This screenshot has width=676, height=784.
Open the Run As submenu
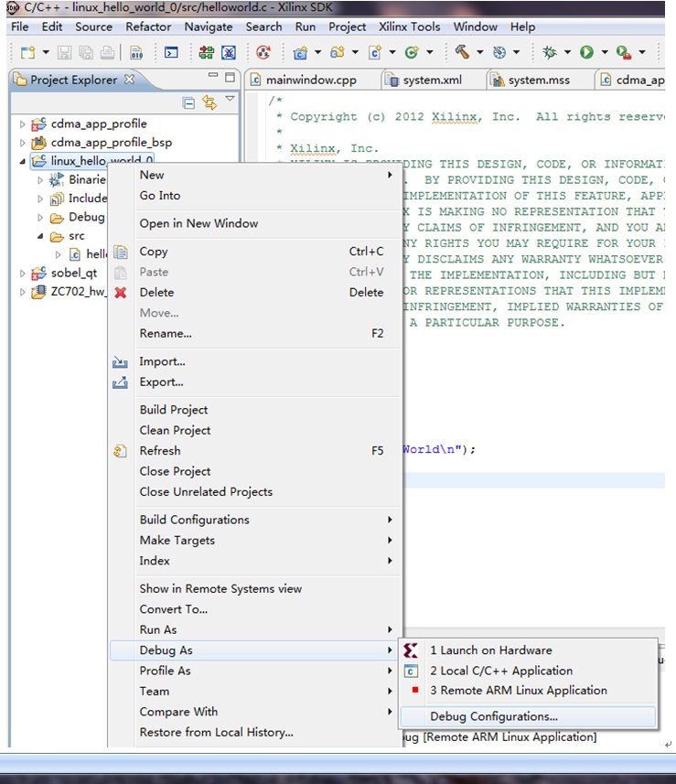tap(255, 629)
